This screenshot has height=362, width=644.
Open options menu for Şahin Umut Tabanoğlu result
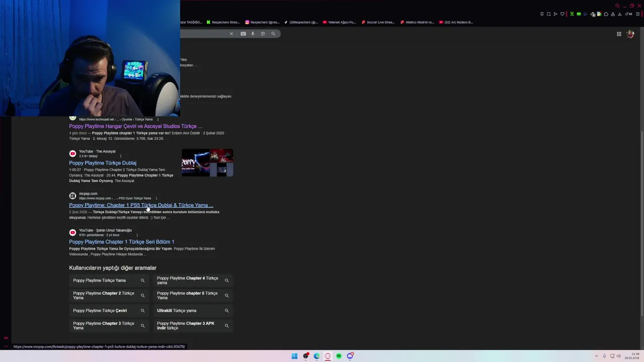pyautogui.click(x=137, y=235)
